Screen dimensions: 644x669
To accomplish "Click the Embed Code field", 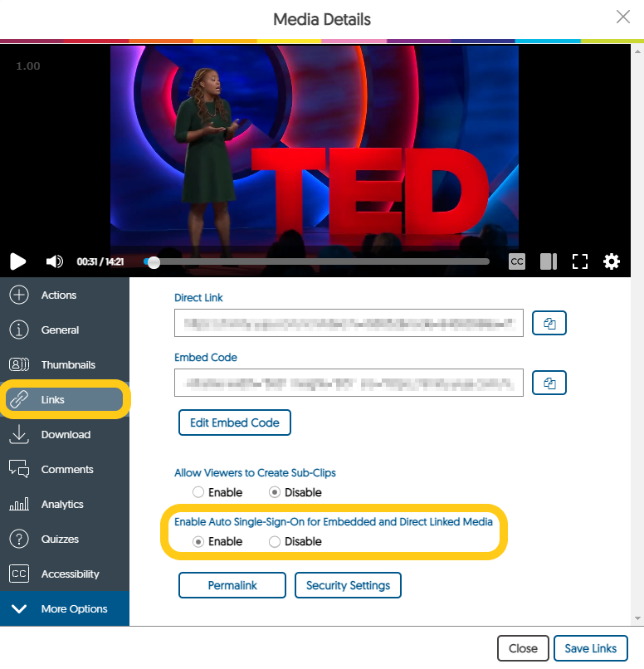I will 349,383.
